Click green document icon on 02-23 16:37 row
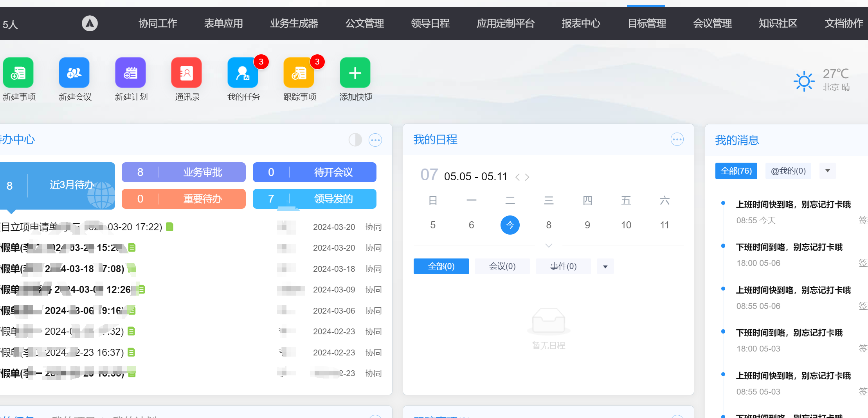Screen dimensions: 868x418 [131, 352]
